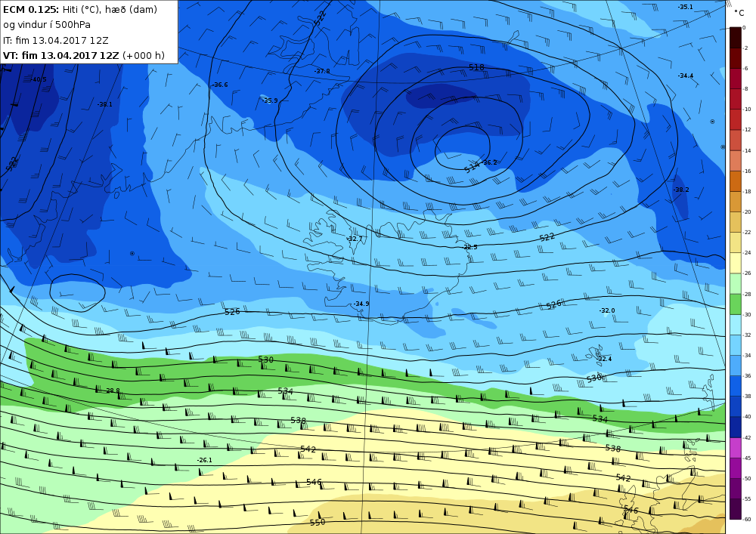Click the -36.6 temperature value on the map
This screenshot has height=534, width=756.
point(220,85)
